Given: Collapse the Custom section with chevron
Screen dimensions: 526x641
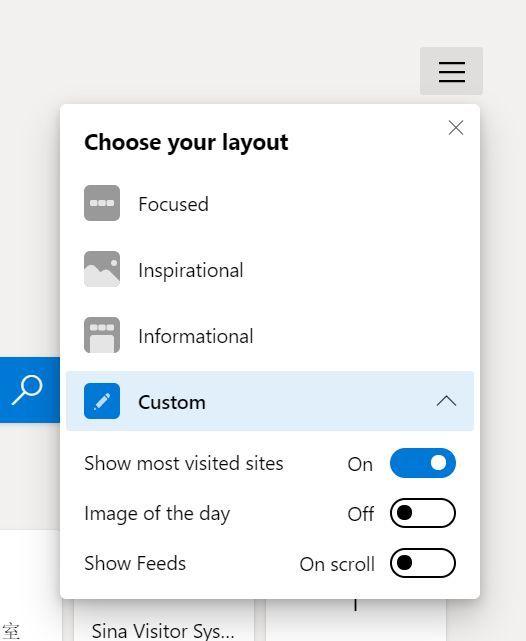Looking at the screenshot, I should (446, 401).
